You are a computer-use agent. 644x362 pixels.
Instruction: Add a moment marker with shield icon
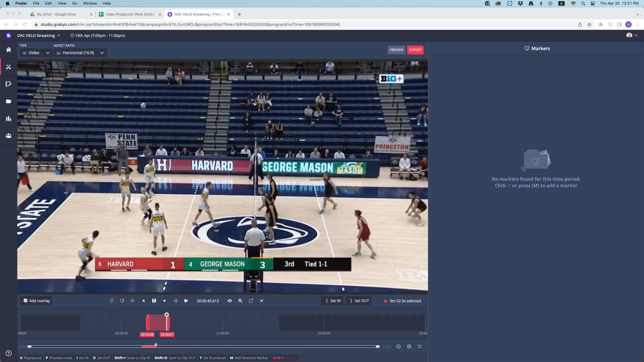click(x=112, y=301)
